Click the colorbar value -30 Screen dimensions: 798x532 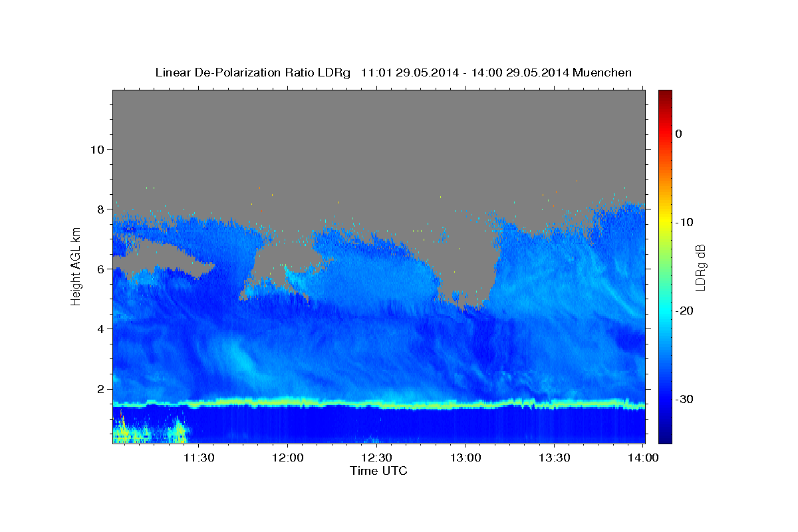click(684, 399)
